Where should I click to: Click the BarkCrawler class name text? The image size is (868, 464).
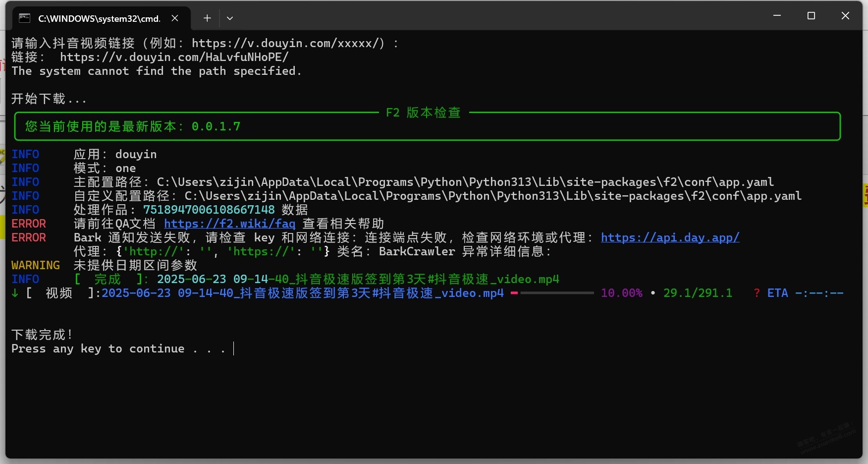coord(417,252)
